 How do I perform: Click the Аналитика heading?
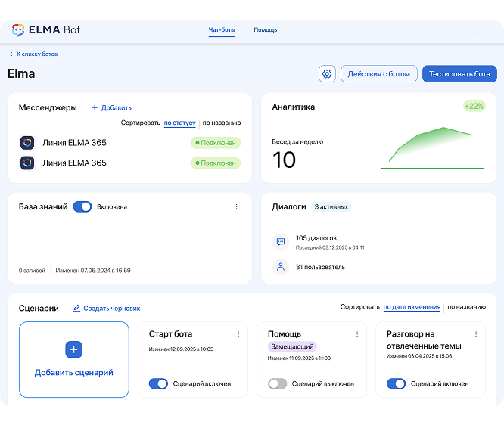294,107
